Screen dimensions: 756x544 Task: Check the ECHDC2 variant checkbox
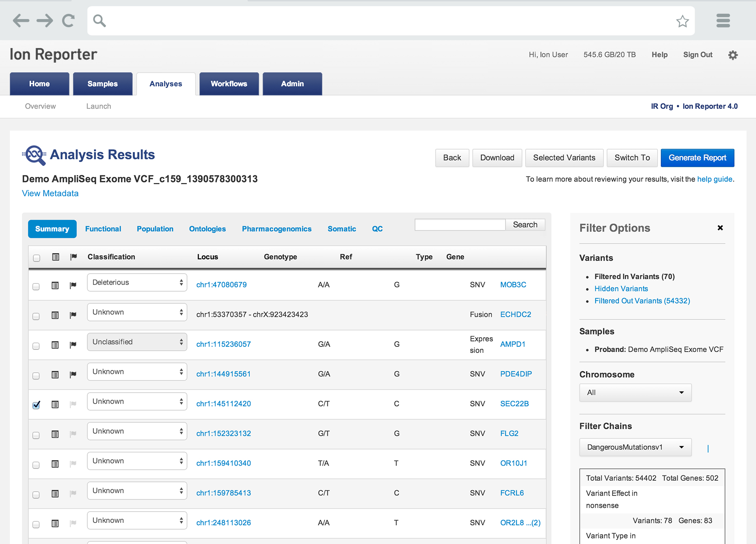(x=36, y=316)
